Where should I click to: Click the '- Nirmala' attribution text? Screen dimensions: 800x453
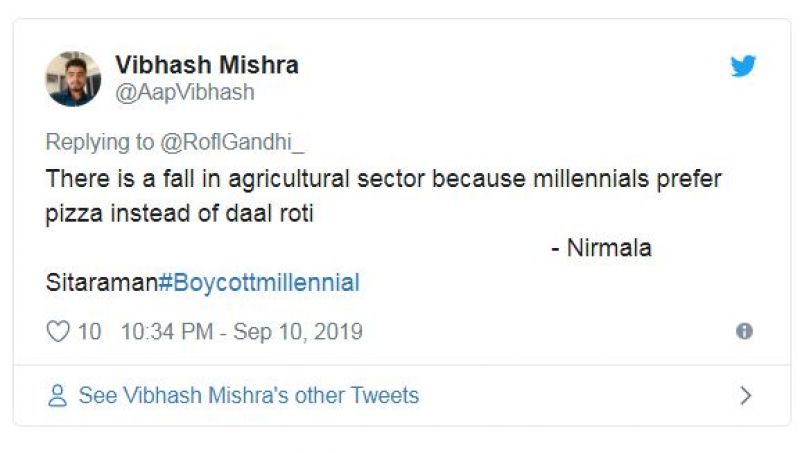point(602,248)
